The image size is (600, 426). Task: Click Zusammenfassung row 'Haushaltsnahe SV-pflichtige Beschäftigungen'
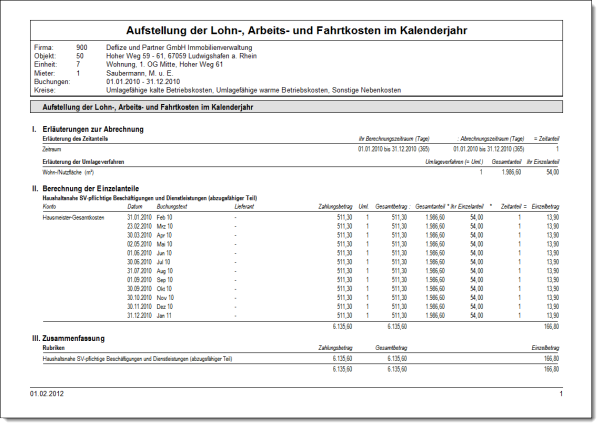click(x=137, y=359)
